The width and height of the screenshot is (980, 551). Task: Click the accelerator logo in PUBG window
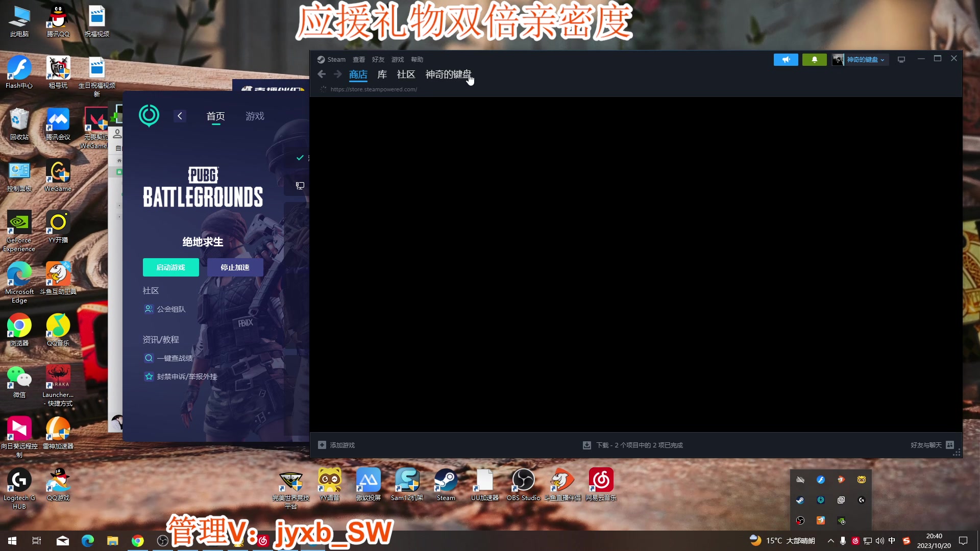pyautogui.click(x=149, y=116)
